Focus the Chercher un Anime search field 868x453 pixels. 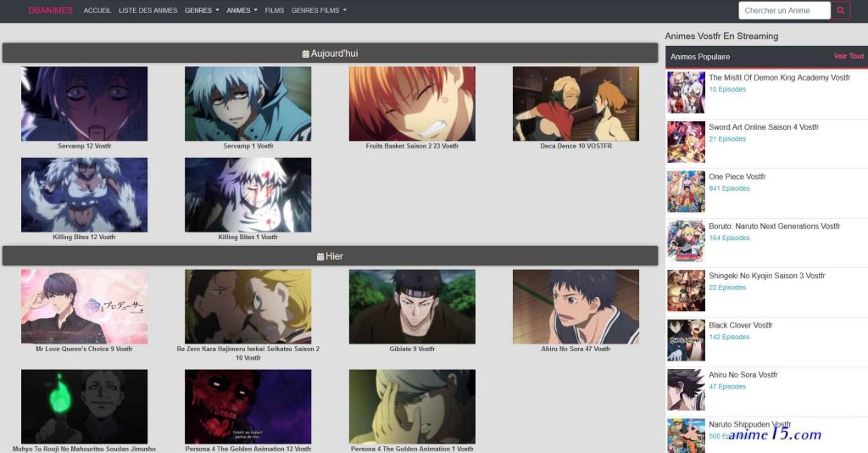point(784,10)
